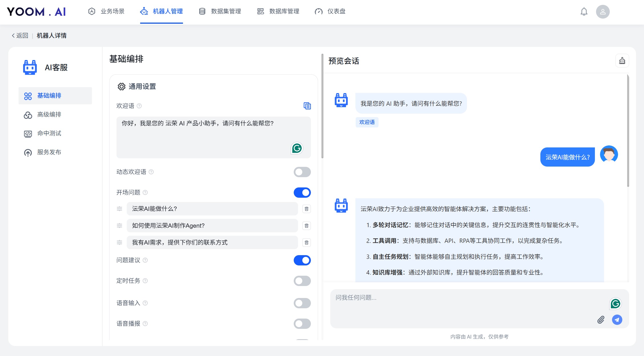Open 服务发布 settings
Viewport: 644px width, 356px height.
coord(49,152)
